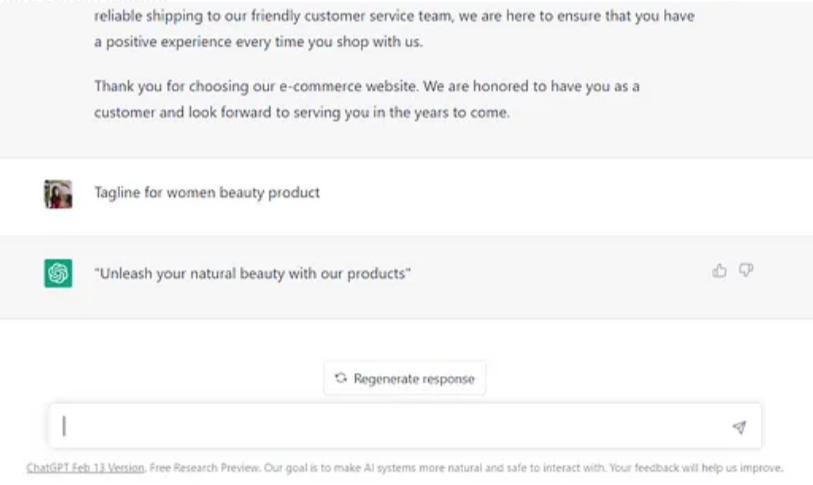
Task: Click the user profile picture thumbnail
Action: pos(58,193)
